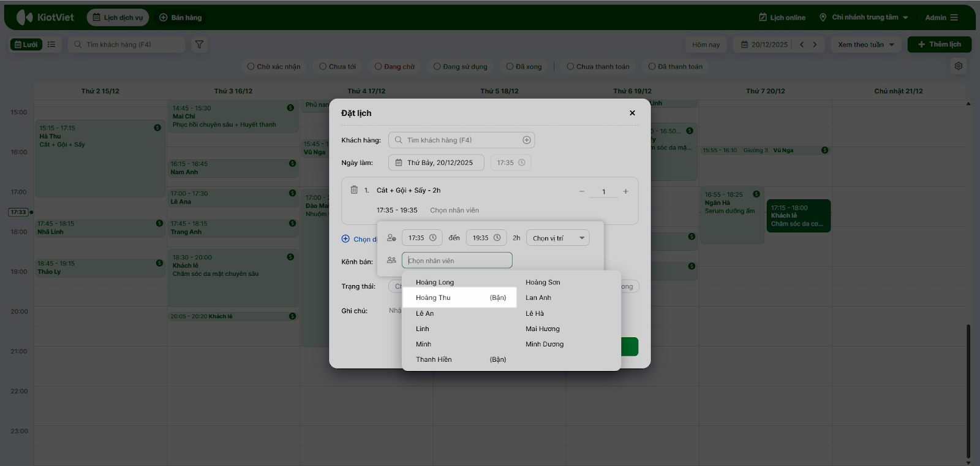Click the trash icon to remove service
Viewport: 980px width, 466px height.
(354, 190)
